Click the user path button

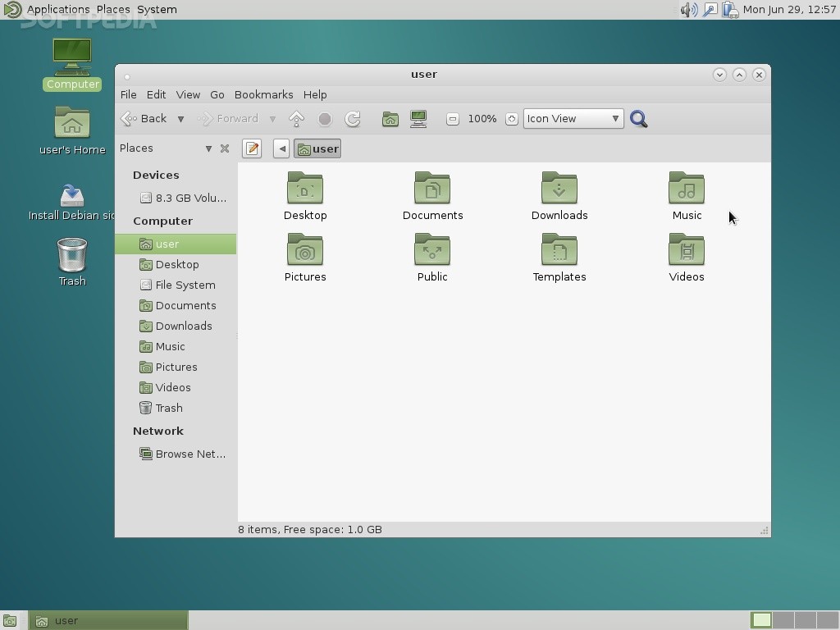[317, 148]
